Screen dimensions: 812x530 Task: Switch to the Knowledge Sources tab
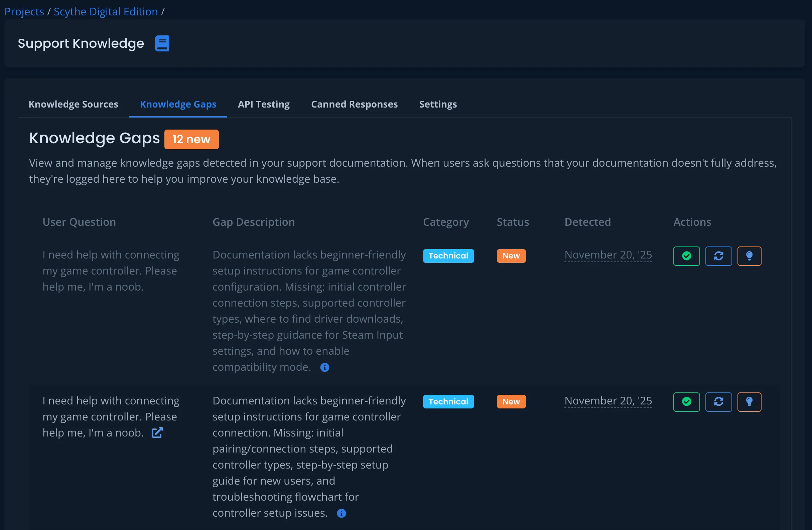pos(74,104)
